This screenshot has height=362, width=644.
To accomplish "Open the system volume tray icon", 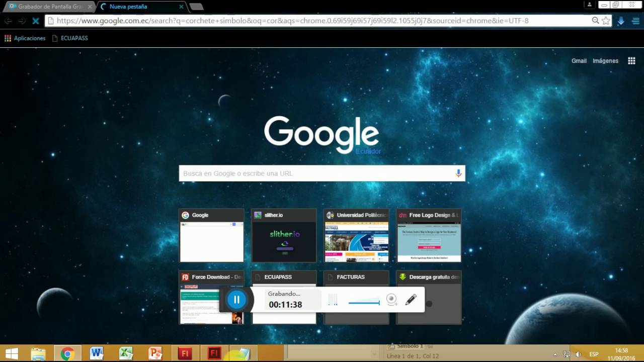I will (578, 354).
